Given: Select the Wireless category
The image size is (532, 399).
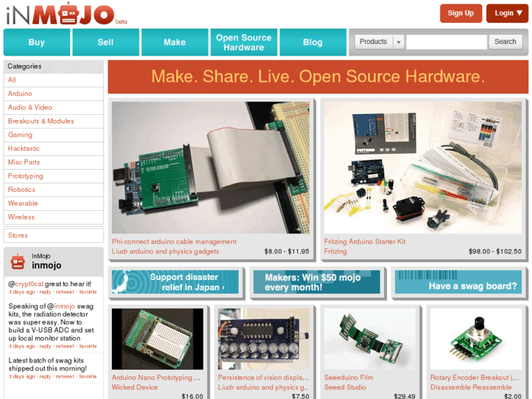Looking at the screenshot, I should pos(53,217).
